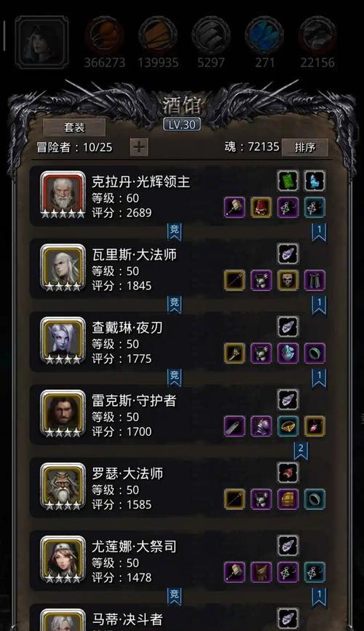Click the hammer weapon icon of 克拉丹

[x=234, y=207]
